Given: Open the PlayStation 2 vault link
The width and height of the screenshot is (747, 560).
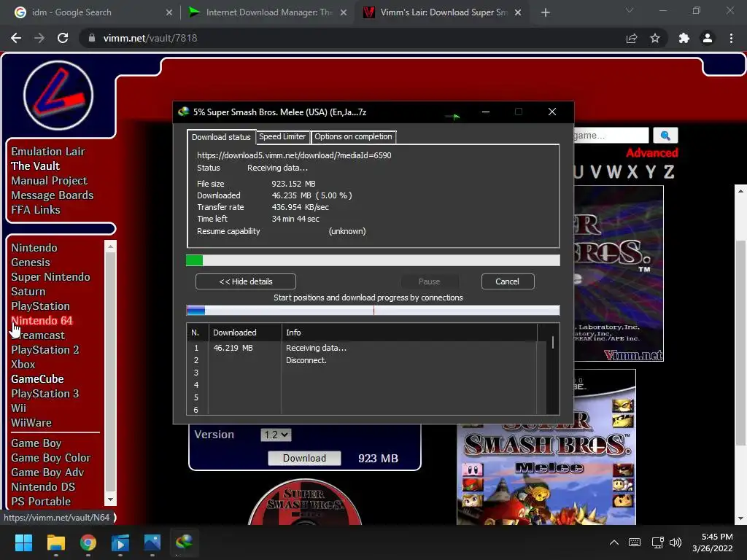Looking at the screenshot, I should (45, 350).
